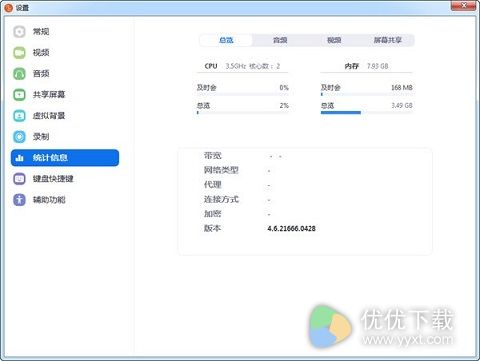Click the 版本 version label
Viewport: 480px width, 361px height.
(x=213, y=228)
